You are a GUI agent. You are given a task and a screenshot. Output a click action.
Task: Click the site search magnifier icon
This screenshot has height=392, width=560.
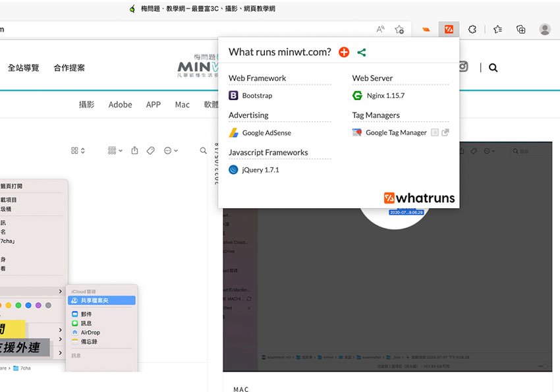[x=493, y=67]
